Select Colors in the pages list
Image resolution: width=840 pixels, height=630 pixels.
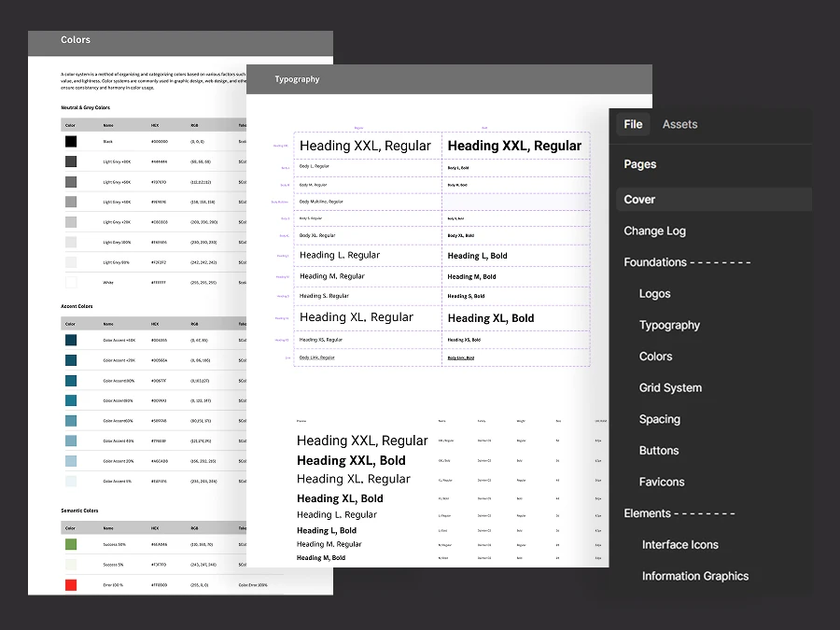[x=655, y=357]
